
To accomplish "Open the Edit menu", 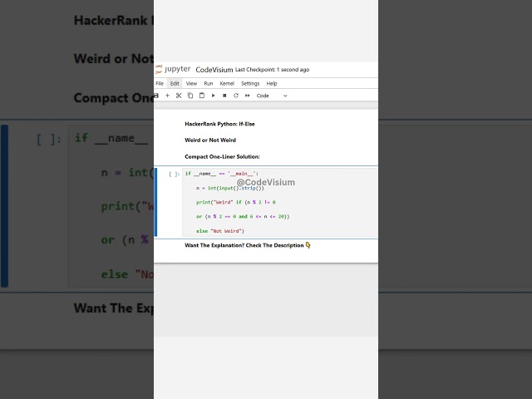I will tap(175, 83).
